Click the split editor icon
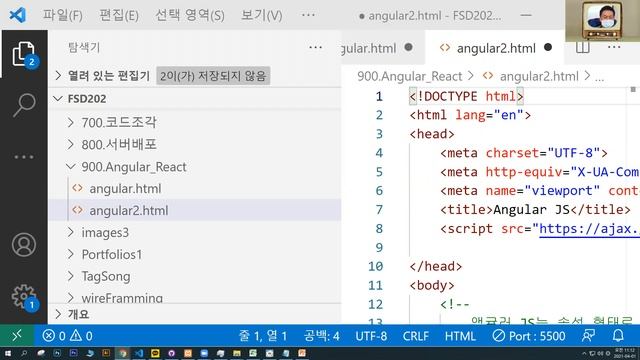This screenshot has height=360, width=640. (x=583, y=47)
